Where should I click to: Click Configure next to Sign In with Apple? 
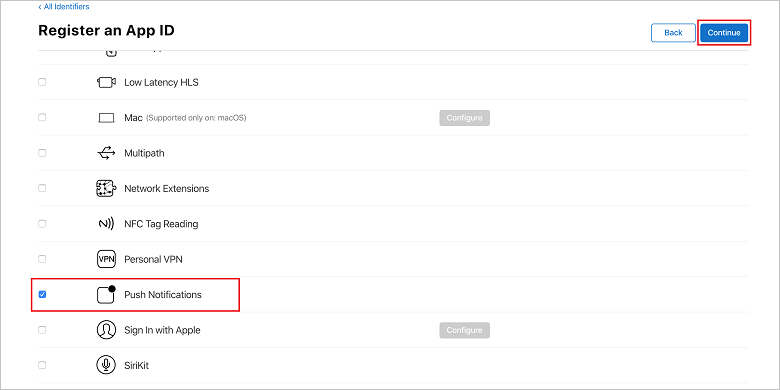tap(464, 330)
